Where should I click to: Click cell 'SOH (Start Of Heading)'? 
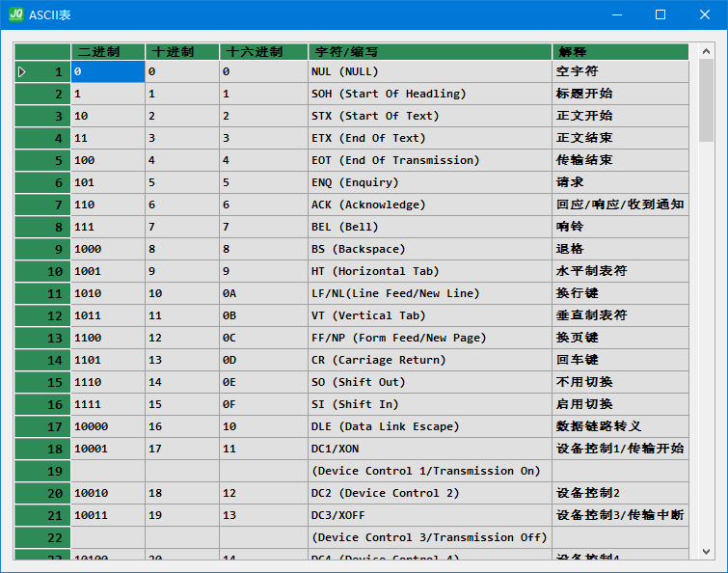click(x=430, y=94)
